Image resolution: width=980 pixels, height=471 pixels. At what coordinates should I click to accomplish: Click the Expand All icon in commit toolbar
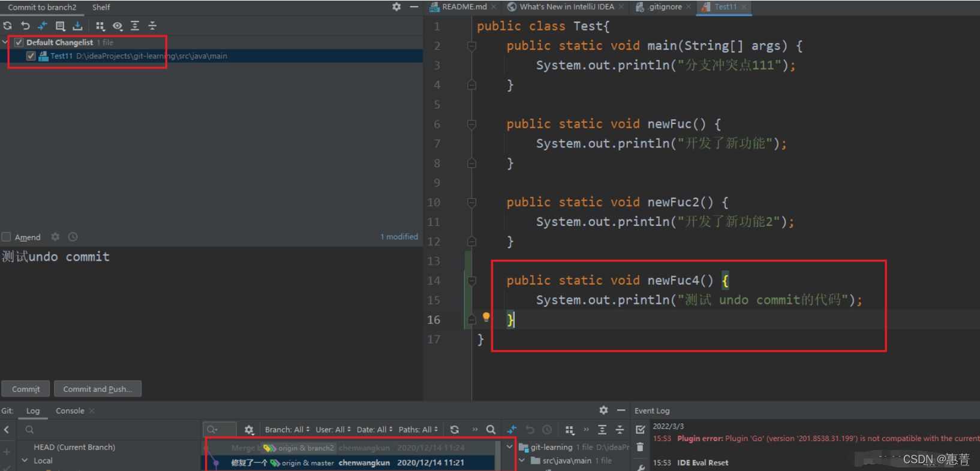click(x=135, y=26)
